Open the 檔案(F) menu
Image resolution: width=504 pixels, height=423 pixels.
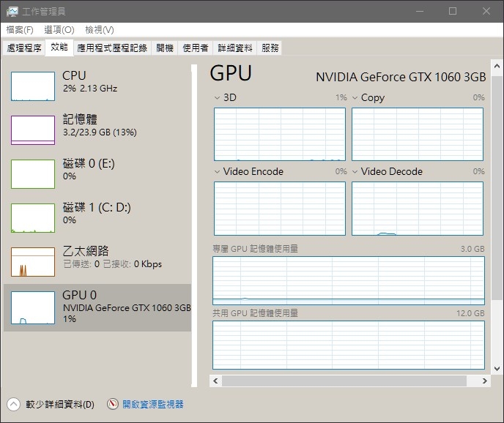pos(20,30)
